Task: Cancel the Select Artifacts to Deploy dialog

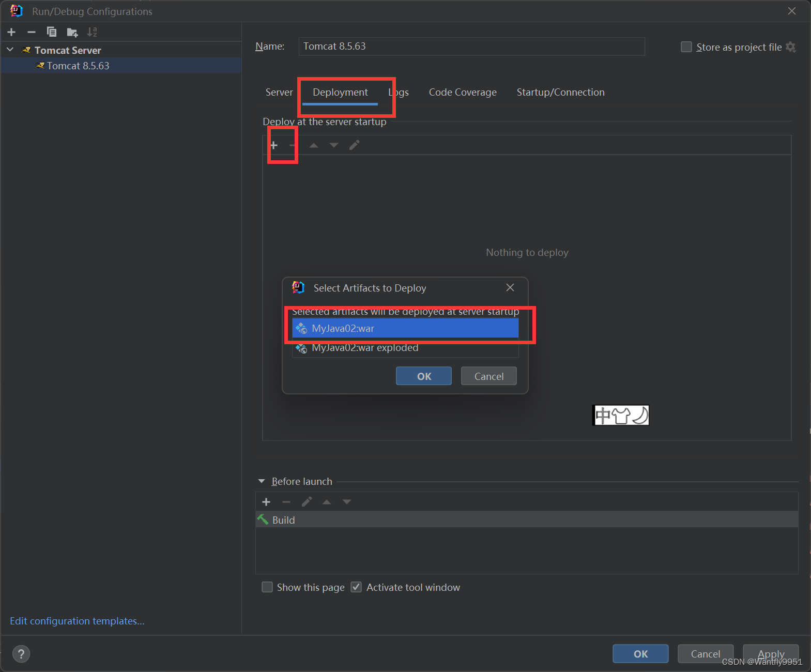Action: (489, 376)
